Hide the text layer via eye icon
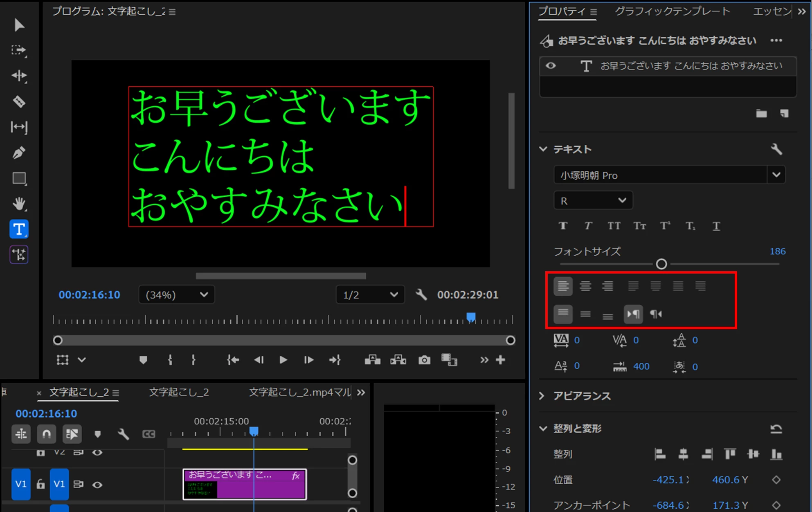 point(551,66)
